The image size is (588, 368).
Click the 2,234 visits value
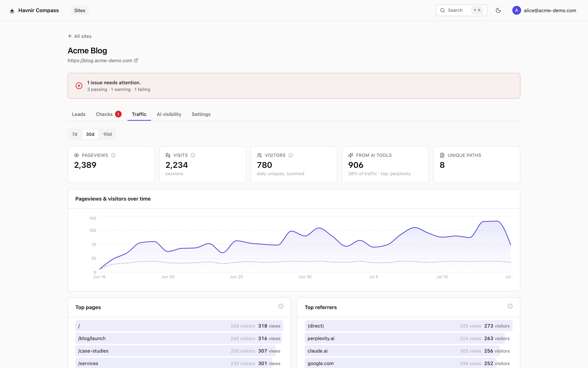coord(177,165)
